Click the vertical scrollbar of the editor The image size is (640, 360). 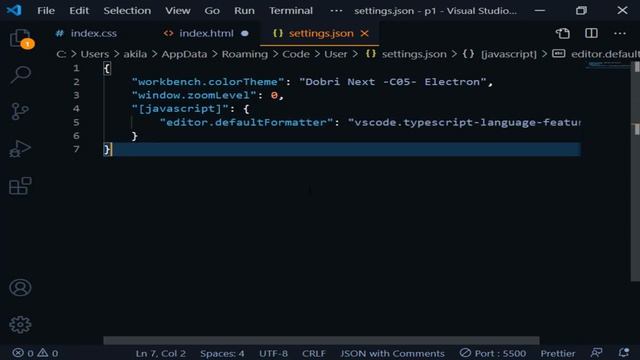click(636, 171)
